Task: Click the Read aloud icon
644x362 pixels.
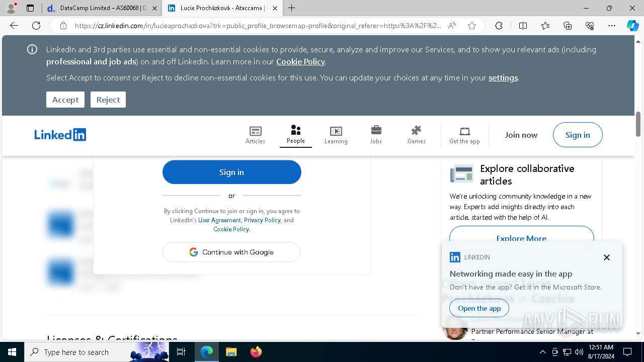Action: point(452,26)
